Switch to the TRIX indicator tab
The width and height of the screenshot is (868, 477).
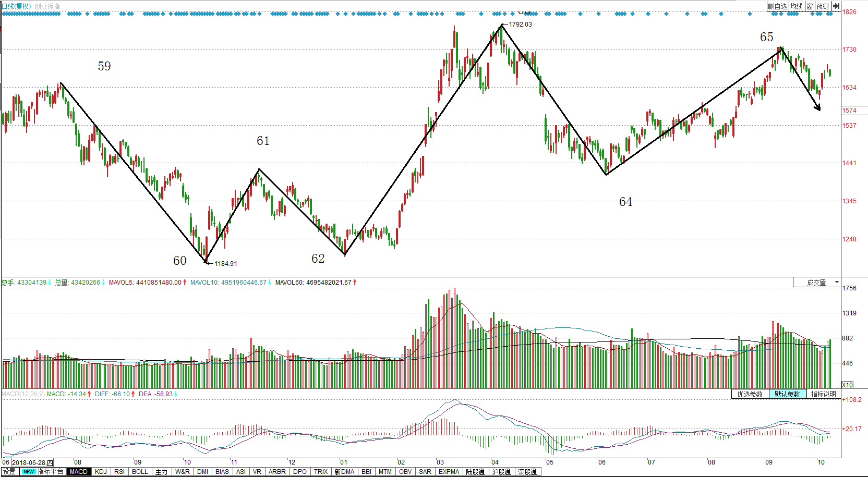point(321,471)
